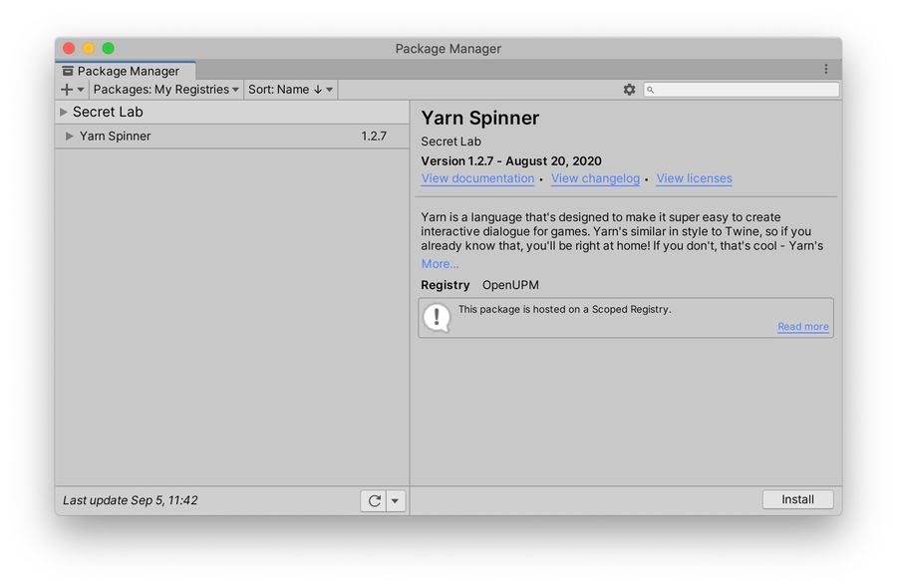Image resolution: width=897 pixels, height=588 pixels.
Task: Collapse the Secret Lab group
Action: (x=64, y=113)
